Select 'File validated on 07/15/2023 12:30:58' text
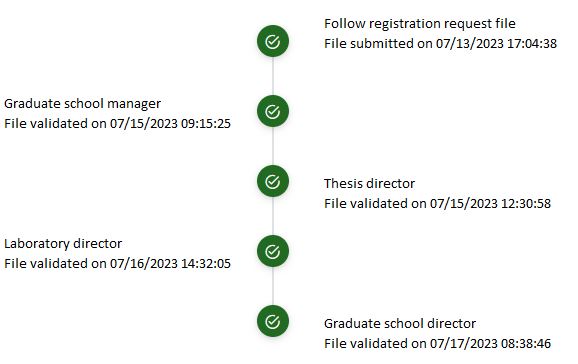578x364 pixels. 437,204
